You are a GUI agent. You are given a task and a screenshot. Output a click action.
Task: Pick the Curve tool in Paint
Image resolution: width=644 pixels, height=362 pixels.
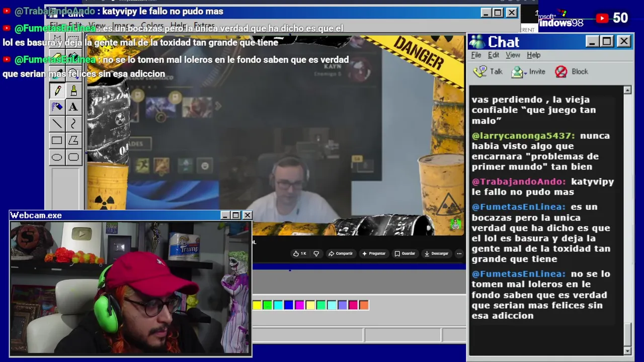[73, 124]
